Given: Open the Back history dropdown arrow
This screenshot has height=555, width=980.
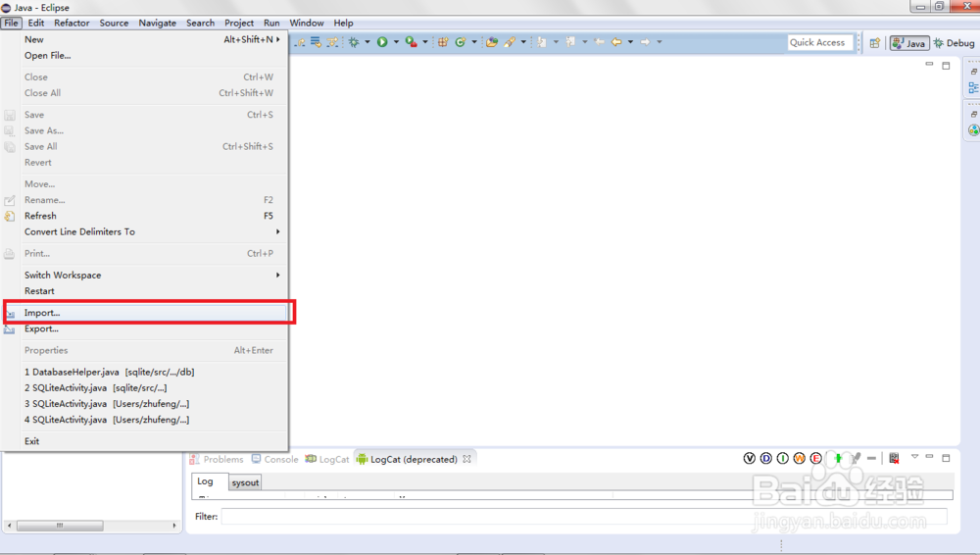Looking at the screenshot, I should click(x=630, y=42).
